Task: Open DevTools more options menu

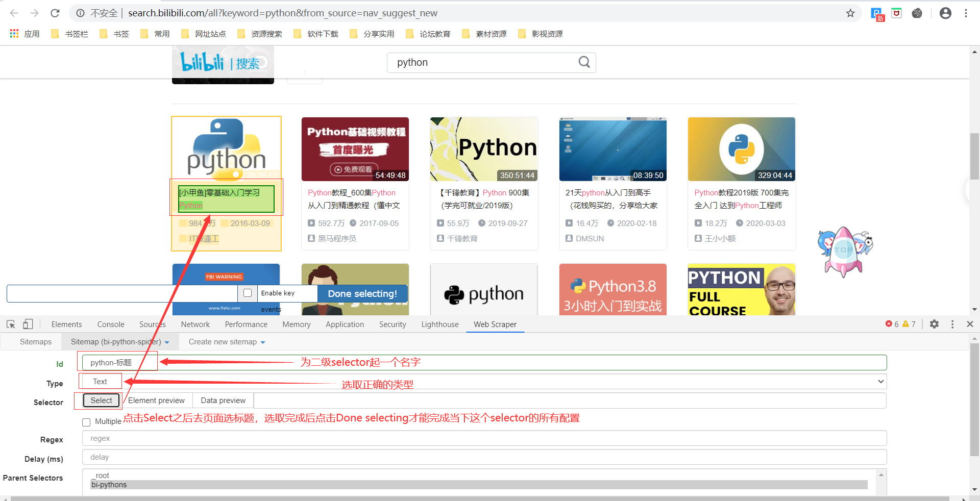Action: click(952, 324)
